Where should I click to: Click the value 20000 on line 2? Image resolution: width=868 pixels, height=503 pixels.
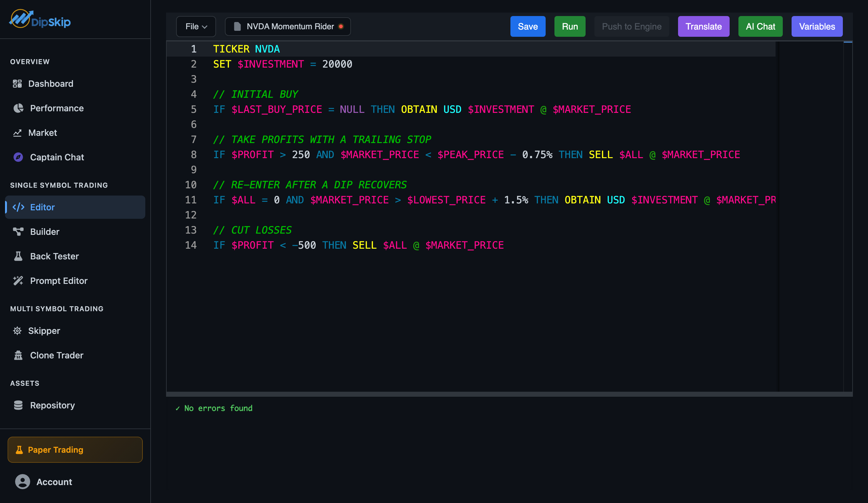click(x=337, y=64)
